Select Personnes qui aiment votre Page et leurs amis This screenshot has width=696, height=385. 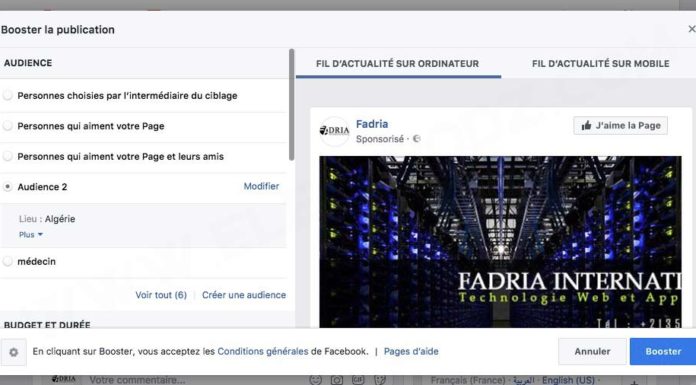(x=8, y=156)
